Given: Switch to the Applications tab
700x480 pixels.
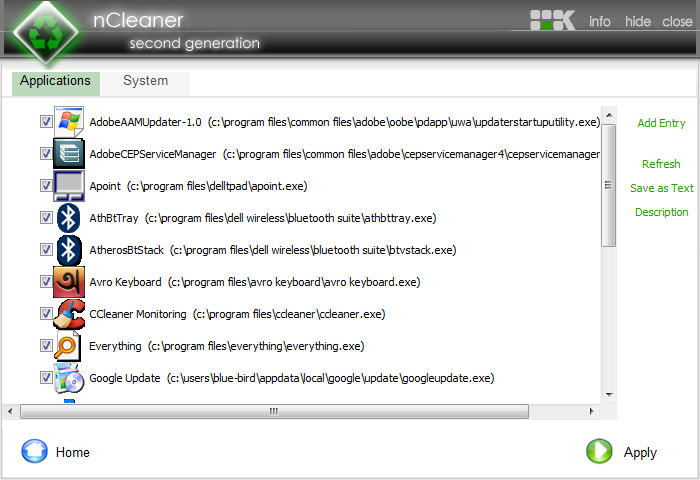Looking at the screenshot, I should (55, 83).
